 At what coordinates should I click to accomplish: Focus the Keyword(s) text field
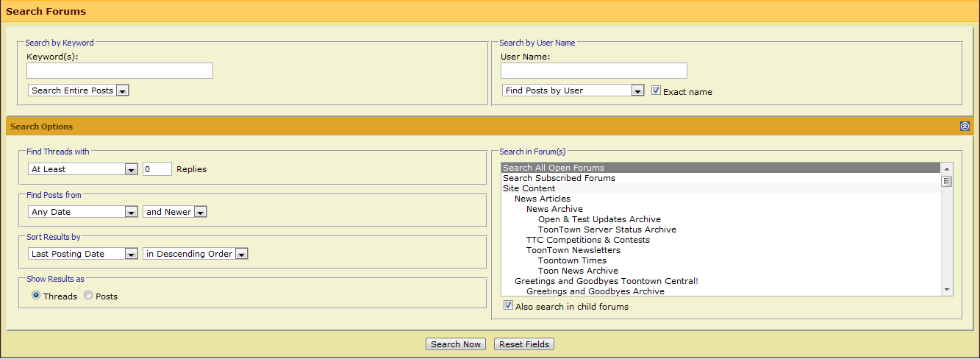point(120,71)
